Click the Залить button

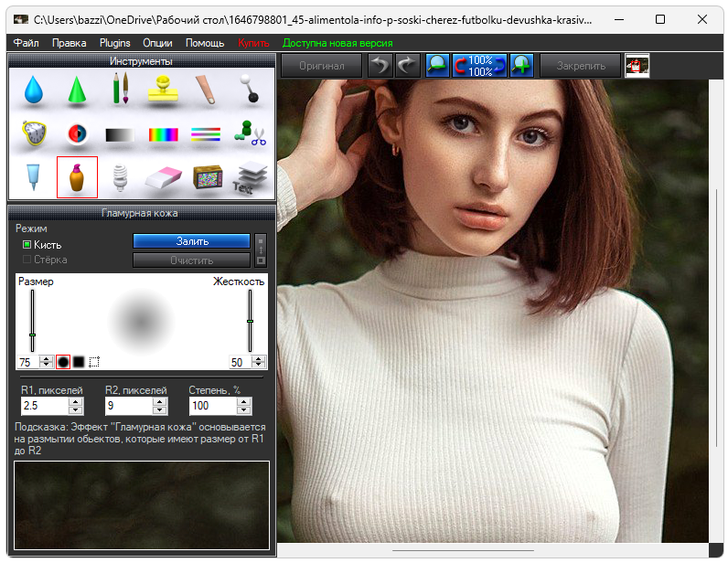coord(191,241)
